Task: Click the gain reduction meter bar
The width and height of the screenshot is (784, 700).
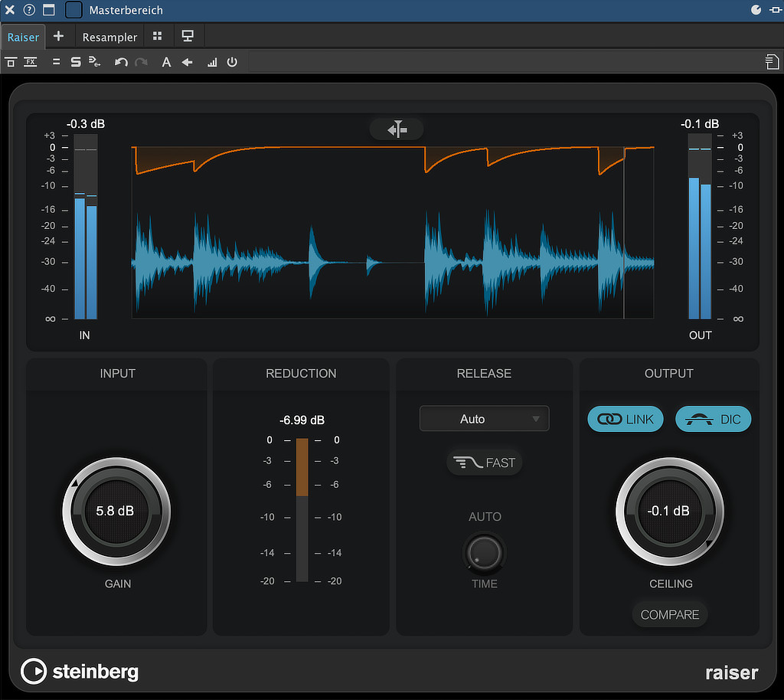Action: tap(302, 509)
